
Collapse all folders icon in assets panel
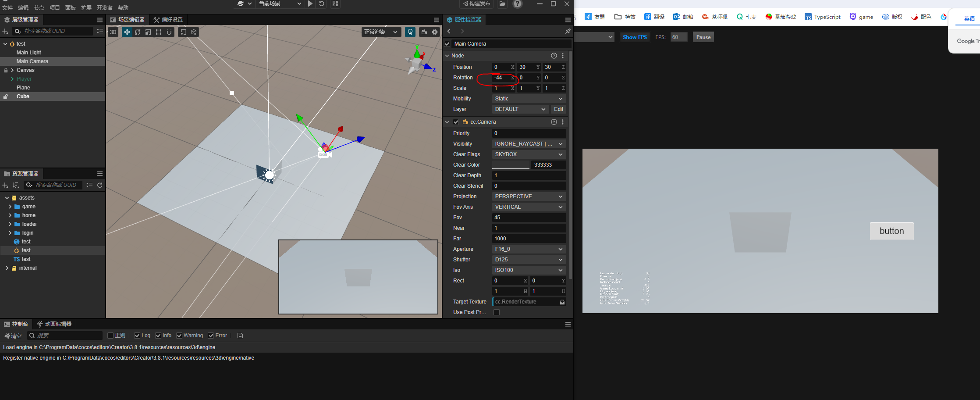[89, 185]
